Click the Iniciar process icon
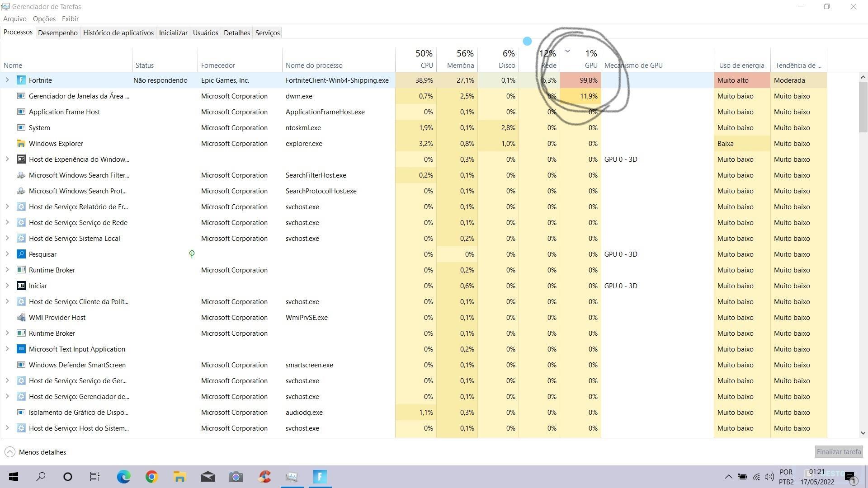Image resolution: width=868 pixels, height=488 pixels. pos(21,286)
